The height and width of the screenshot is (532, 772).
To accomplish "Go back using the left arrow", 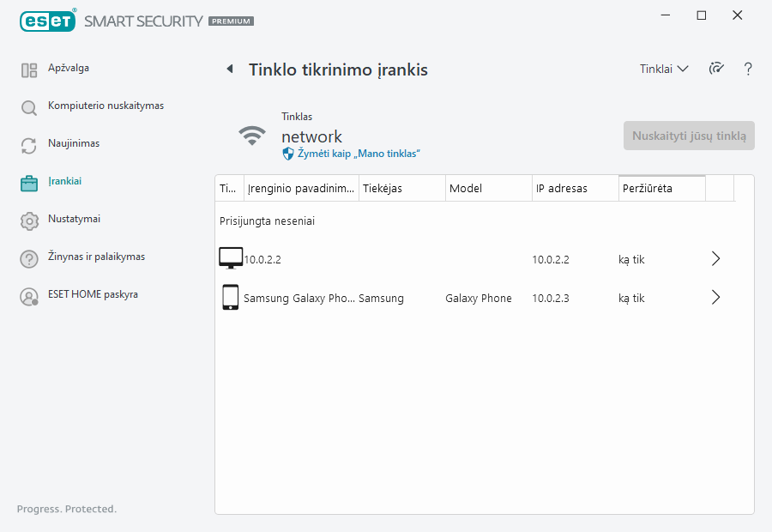I will 229,70.
